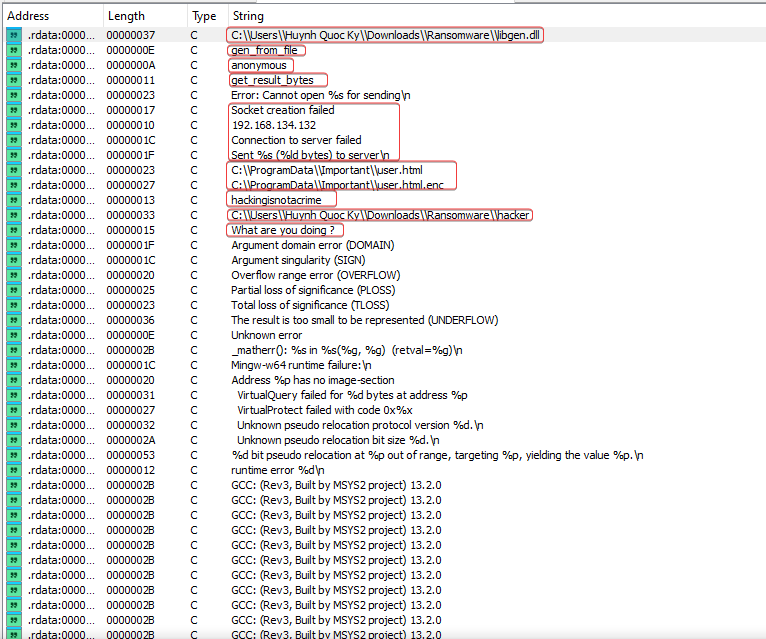Click the icon beside the 'Argument singularity (SIGN)' row
This screenshot has height=639, width=766.
point(14,260)
